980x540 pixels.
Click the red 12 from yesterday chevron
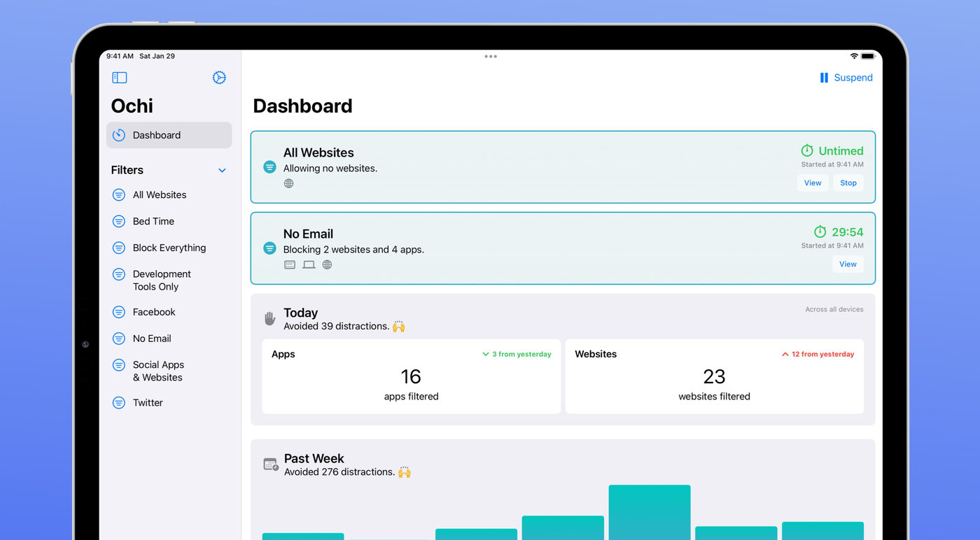[785, 354]
